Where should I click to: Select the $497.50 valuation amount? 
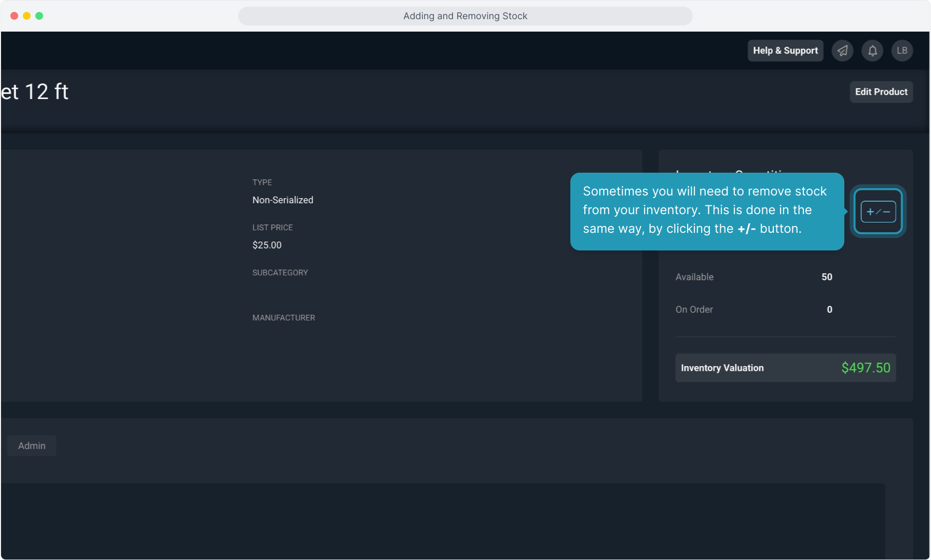point(865,368)
